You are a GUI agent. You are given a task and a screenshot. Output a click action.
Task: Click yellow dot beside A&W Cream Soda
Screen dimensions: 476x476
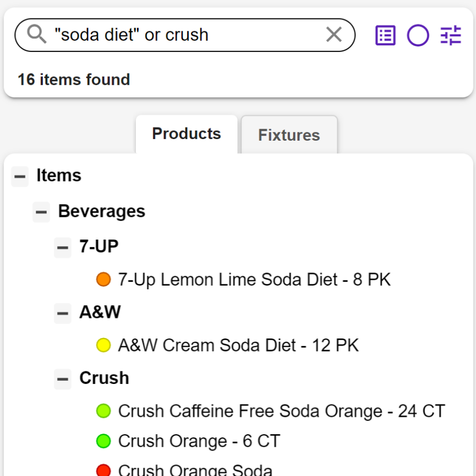point(104,346)
